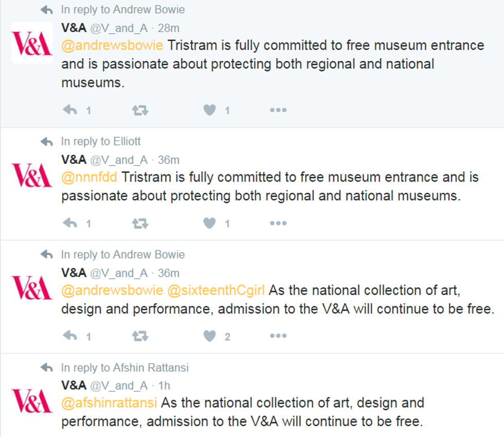
Task: Click the V&A avatar on the top tweet
Action: [x=32, y=43]
